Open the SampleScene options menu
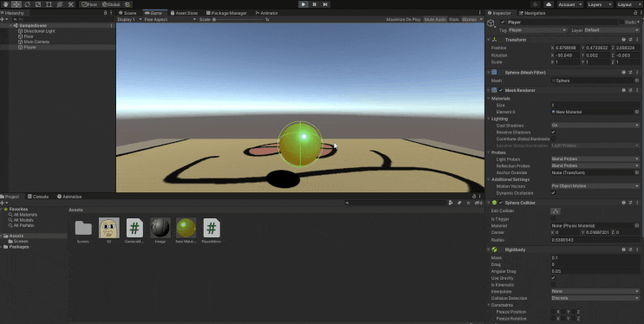The height and width of the screenshot is (324, 644). pos(111,25)
